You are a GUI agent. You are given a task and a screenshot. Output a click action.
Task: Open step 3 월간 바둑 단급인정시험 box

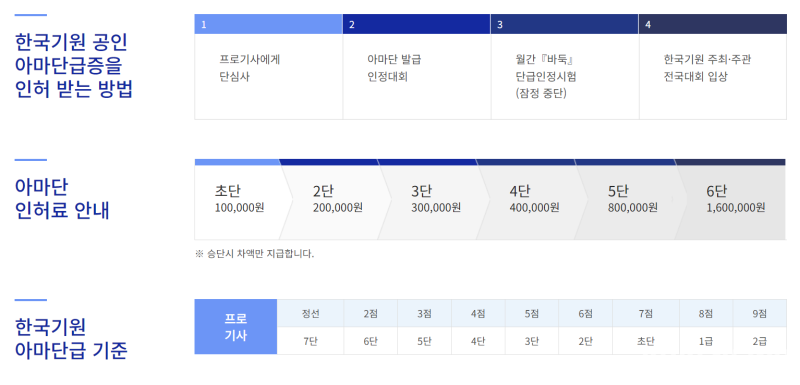point(565,67)
